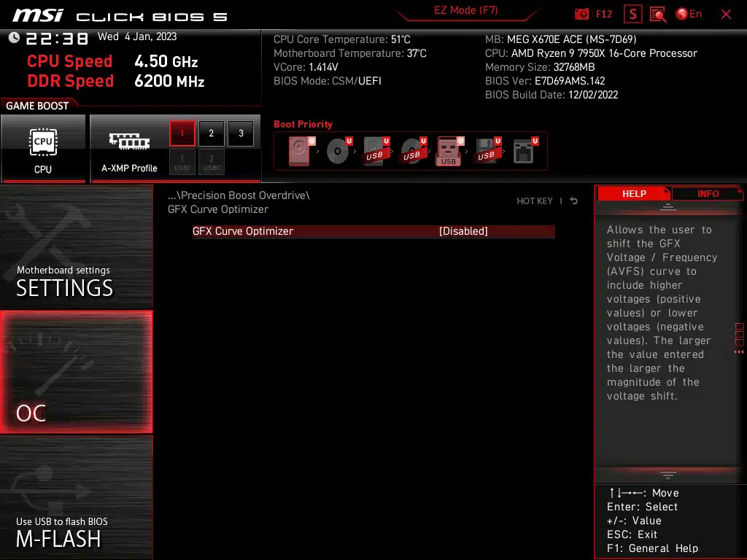Change language using the En globe icon
Image resolution: width=747 pixels, height=560 pixels.
point(689,14)
